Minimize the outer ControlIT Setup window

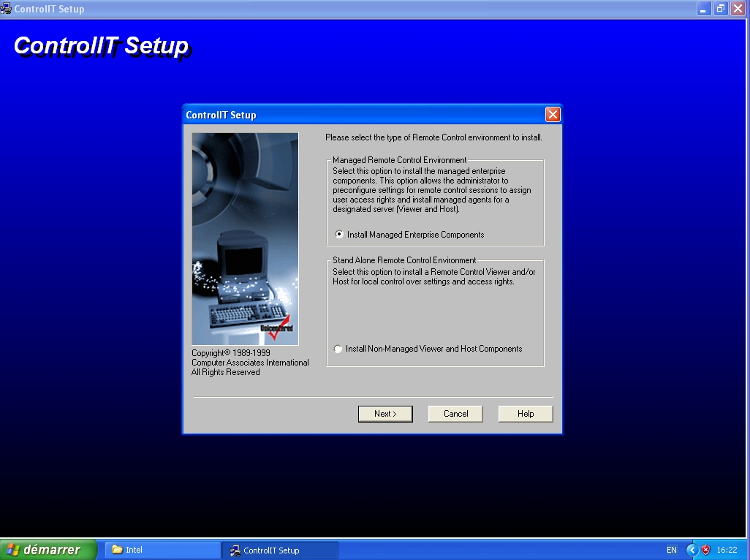pos(704,9)
